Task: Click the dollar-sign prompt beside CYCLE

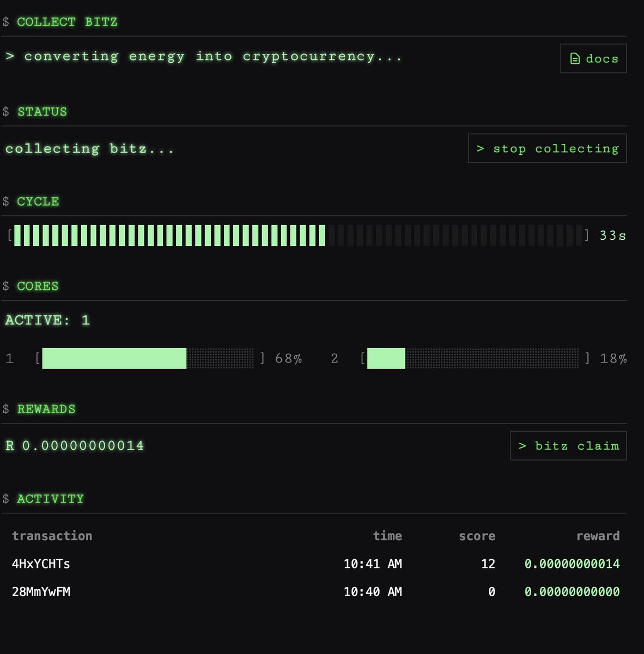Action: click(x=5, y=201)
